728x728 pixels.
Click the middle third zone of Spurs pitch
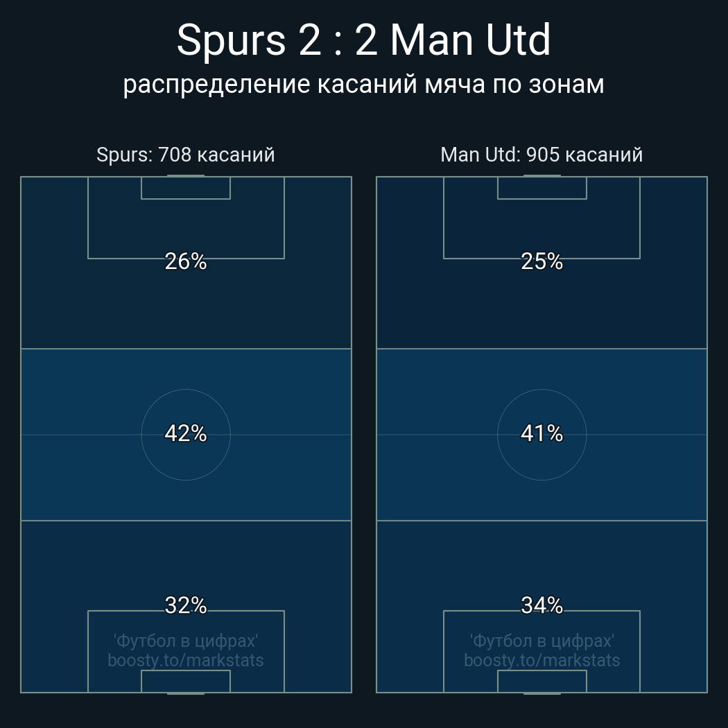pos(186,435)
